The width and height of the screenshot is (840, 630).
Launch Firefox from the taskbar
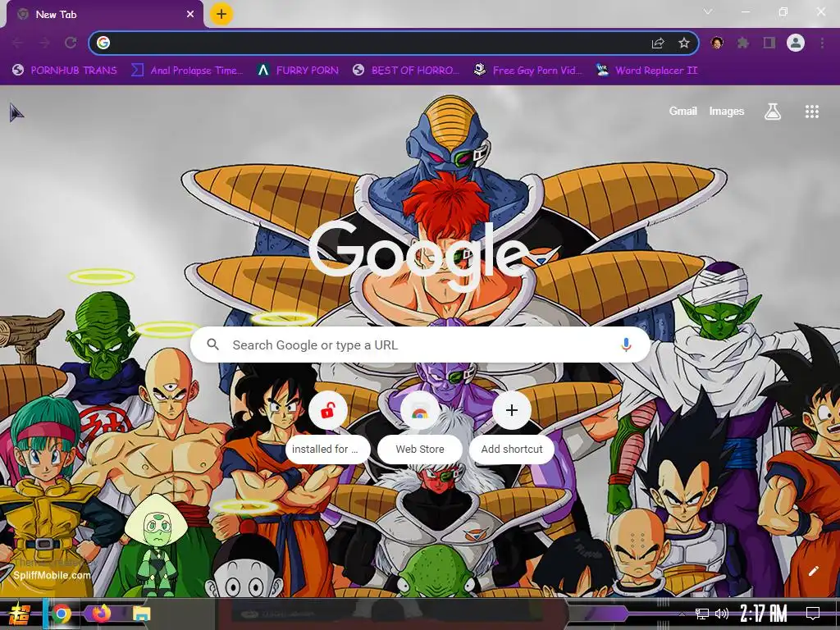[102, 613]
